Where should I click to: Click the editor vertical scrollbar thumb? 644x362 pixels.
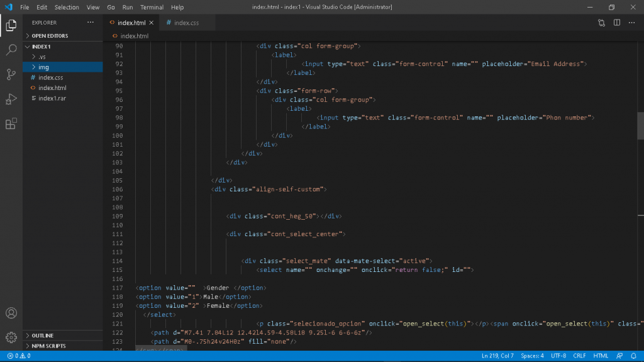pyautogui.click(x=640, y=125)
